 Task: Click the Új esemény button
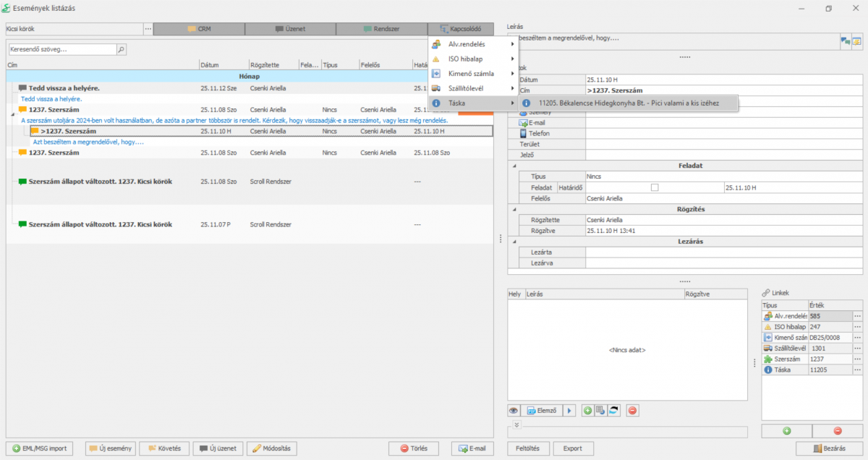coord(110,448)
